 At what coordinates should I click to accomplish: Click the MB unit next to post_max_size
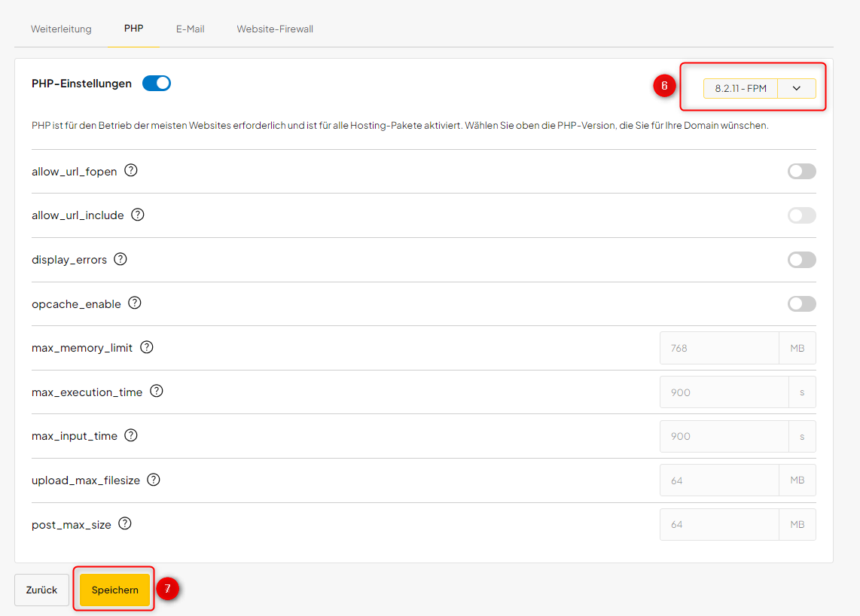(x=797, y=524)
